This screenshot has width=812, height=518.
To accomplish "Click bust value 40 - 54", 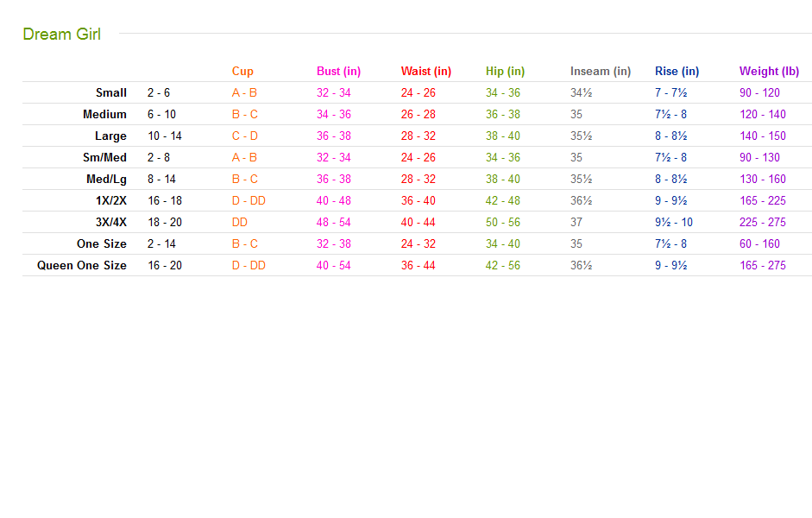I will point(333,266).
